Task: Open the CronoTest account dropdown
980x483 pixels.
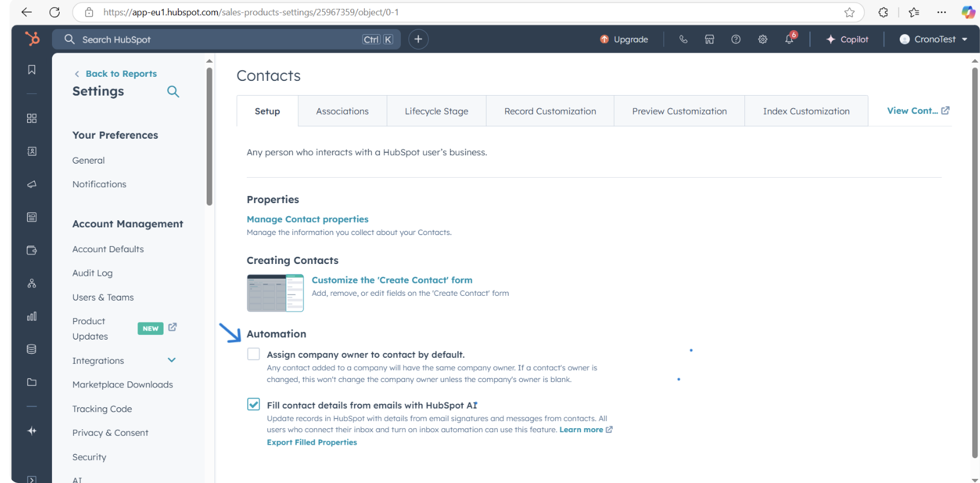Action: (933, 39)
